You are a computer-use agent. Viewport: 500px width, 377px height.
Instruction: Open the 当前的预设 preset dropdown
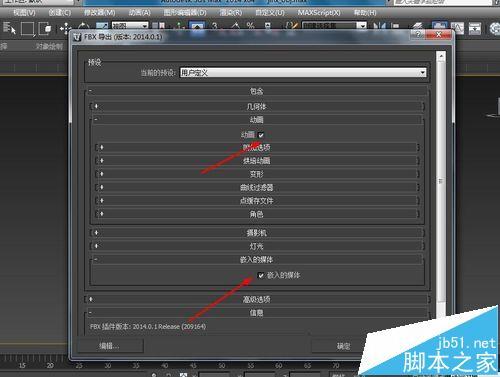click(x=303, y=72)
